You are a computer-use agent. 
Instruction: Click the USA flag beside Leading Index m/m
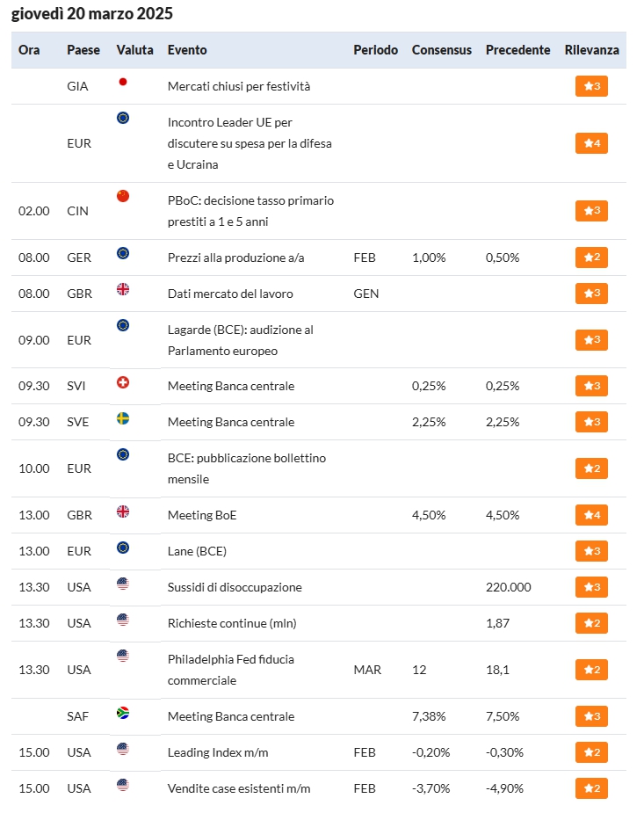click(123, 749)
